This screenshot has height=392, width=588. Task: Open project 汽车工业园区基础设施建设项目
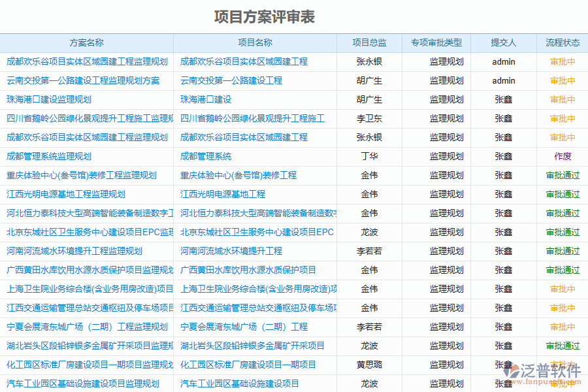[240, 384]
